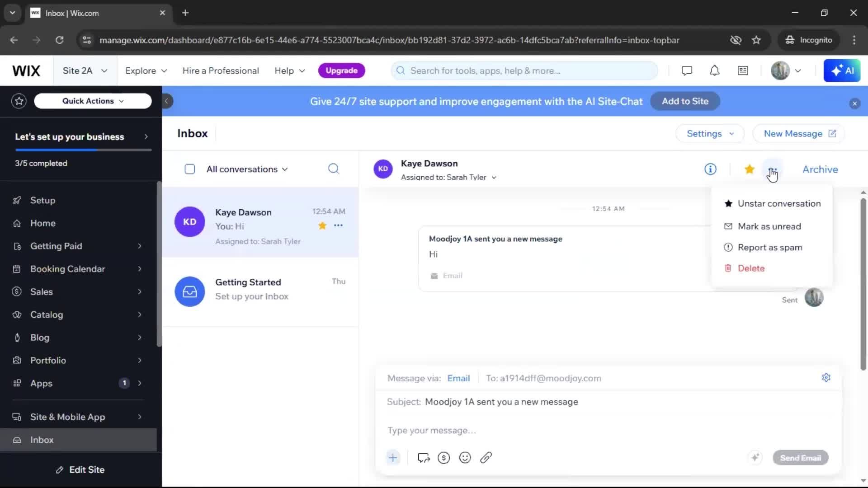Search conversations with the magnifier icon
Image resolution: width=868 pixels, height=488 pixels.
pyautogui.click(x=334, y=169)
